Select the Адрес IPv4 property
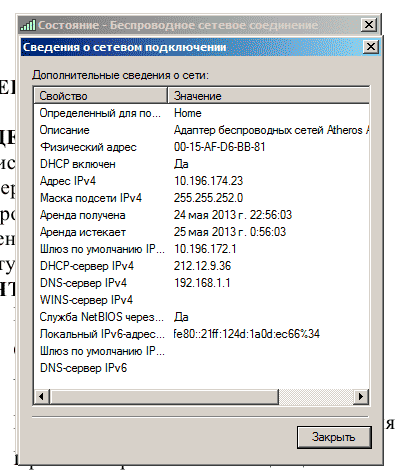This screenshot has height=473, width=402. tap(68, 181)
